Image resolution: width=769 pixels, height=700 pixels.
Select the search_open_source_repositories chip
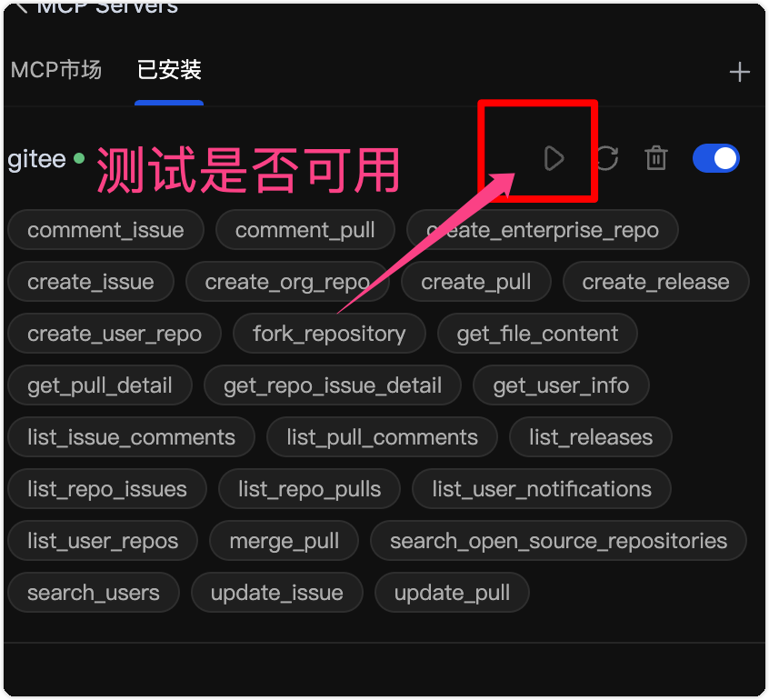click(x=559, y=541)
